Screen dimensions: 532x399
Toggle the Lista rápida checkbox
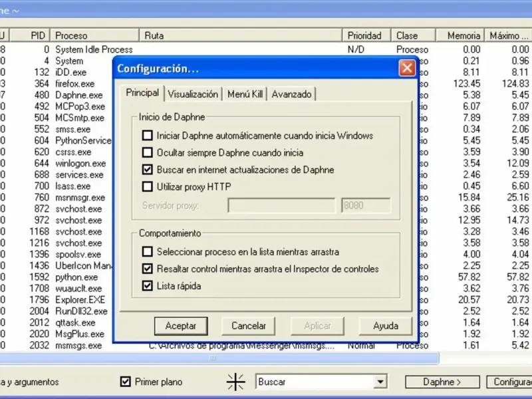point(147,286)
